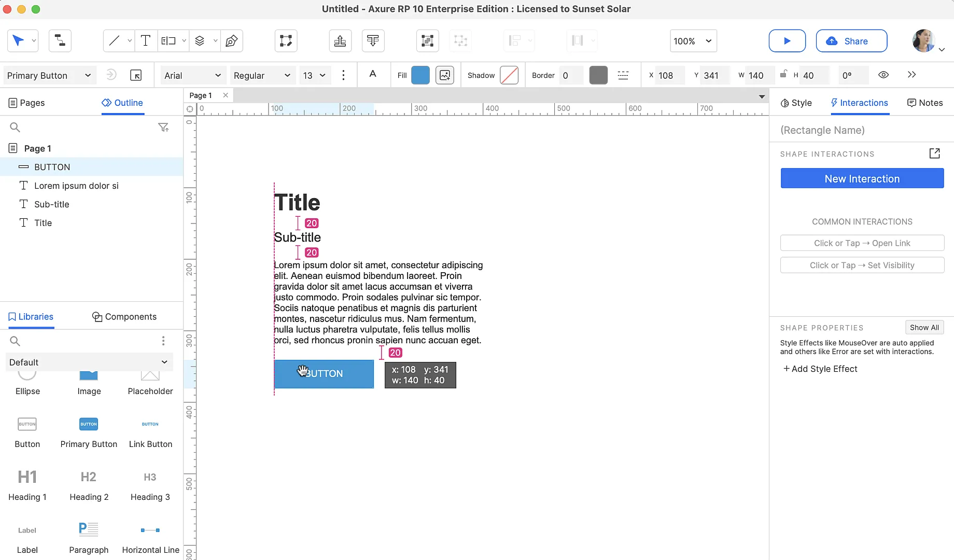This screenshot has height=560, width=954.
Task: Switch to the Pages tab
Action: (27, 103)
